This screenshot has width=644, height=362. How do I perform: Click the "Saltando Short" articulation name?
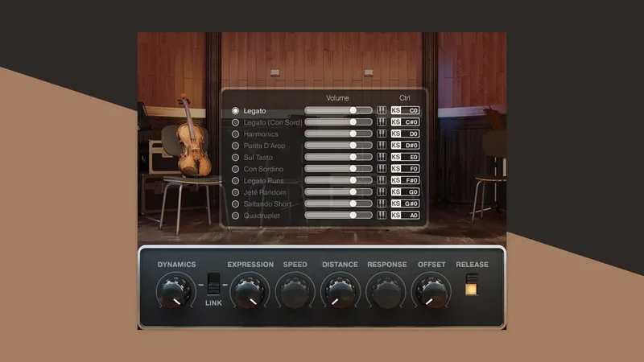pos(267,204)
